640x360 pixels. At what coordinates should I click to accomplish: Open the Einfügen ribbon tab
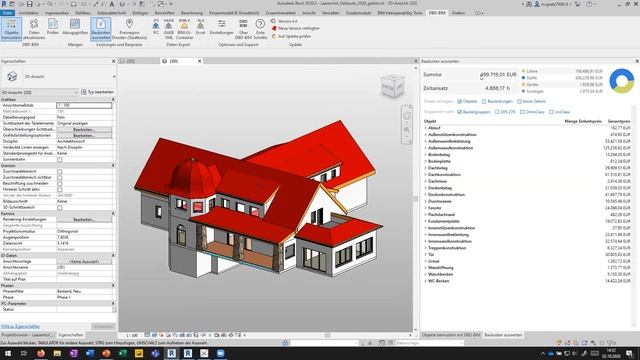tap(140, 13)
